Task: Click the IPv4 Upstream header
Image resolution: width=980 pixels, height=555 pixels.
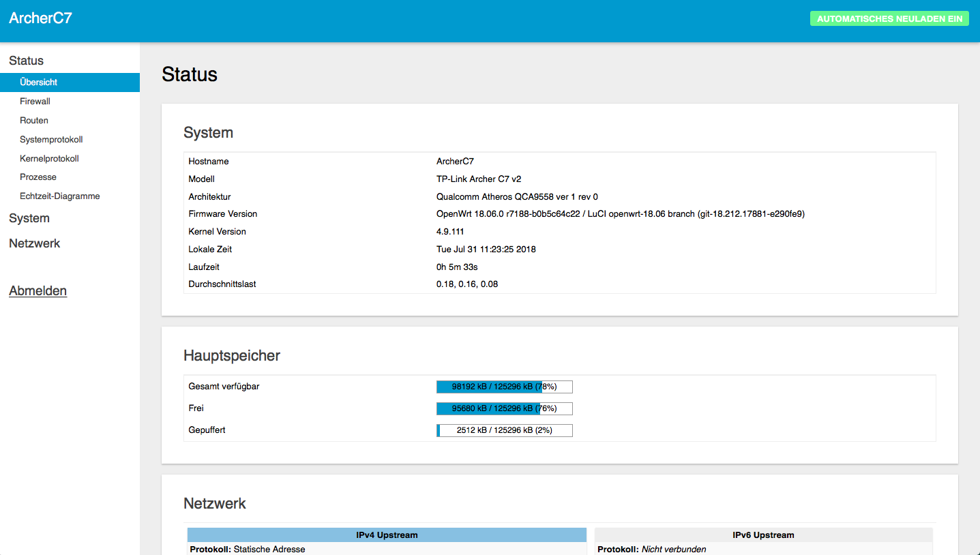Action: click(387, 535)
